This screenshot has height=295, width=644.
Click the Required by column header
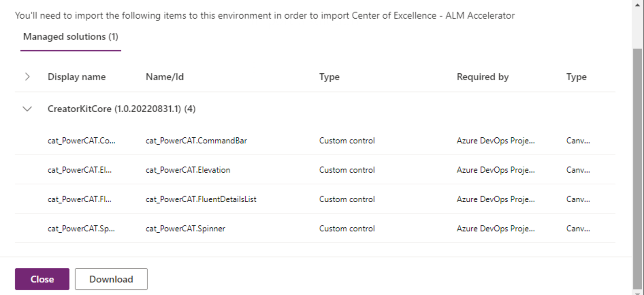(x=482, y=76)
